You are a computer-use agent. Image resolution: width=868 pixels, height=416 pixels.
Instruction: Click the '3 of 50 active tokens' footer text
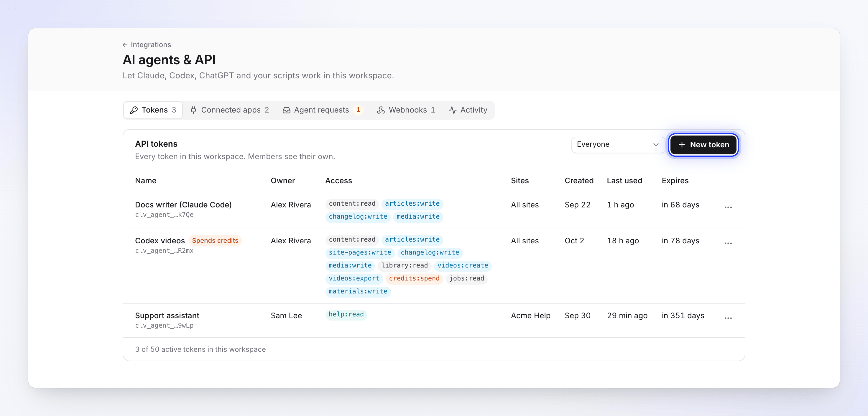pyautogui.click(x=200, y=349)
